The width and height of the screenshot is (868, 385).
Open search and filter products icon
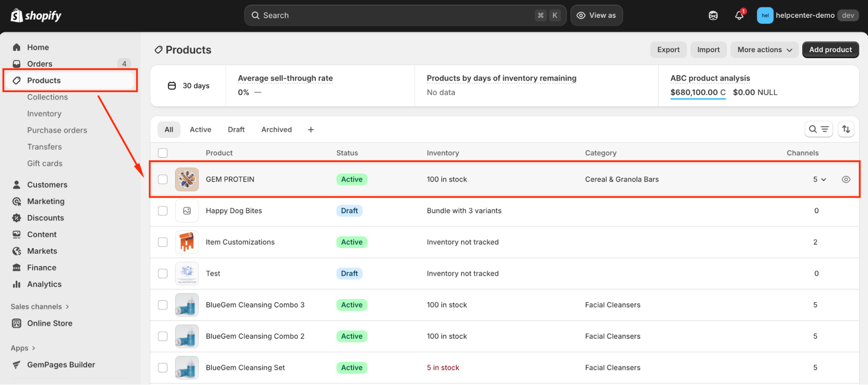click(x=818, y=129)
